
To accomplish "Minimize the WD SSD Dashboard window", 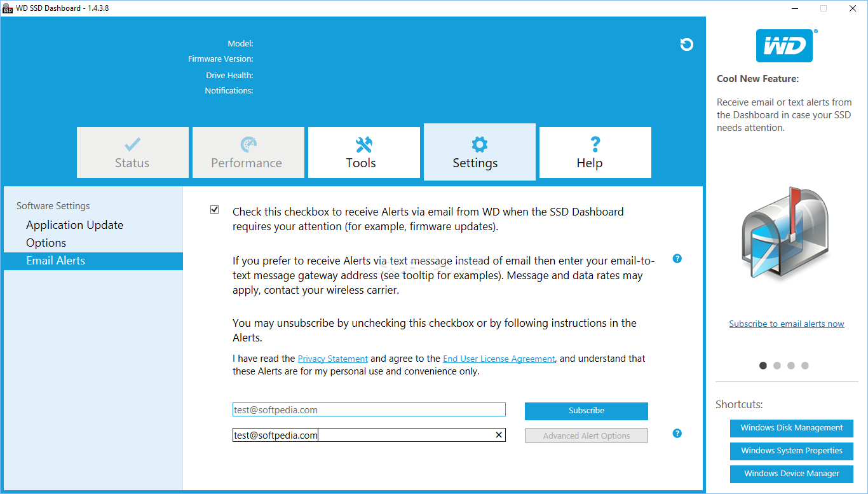I will click(x=794, y=8).
